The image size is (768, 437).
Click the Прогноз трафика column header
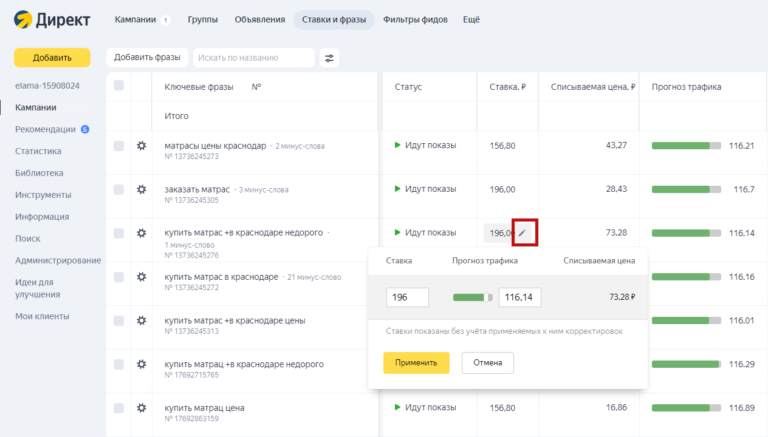pyautogui.click(x=686, y=87)
